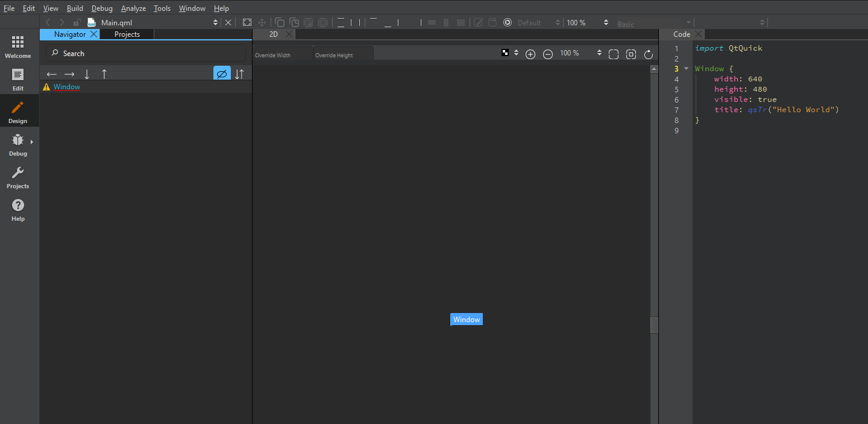Image resolution: width=868 pixels, height=424 pixels.
Task: Open the canvas background color swatch
Action: point(505,53)
